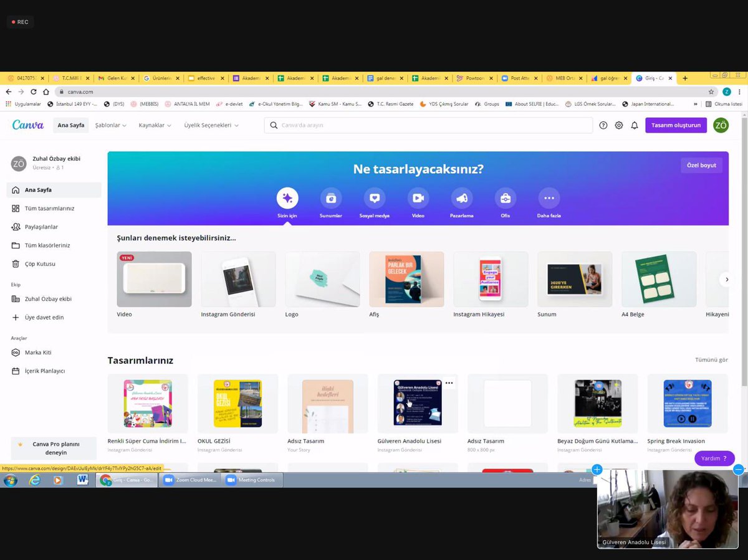
Task: Expand the Şablonlar dropdown menu
Action: [x=111, y=125]
